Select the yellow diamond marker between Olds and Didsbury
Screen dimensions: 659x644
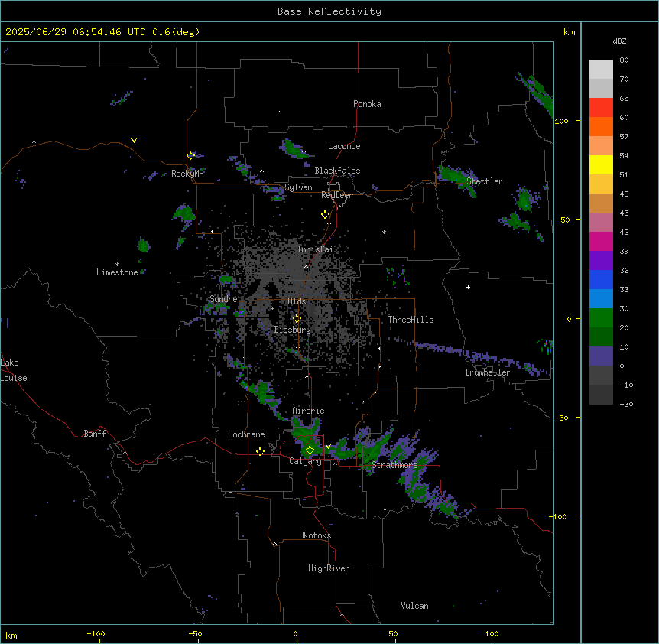(x=297, y=319)
